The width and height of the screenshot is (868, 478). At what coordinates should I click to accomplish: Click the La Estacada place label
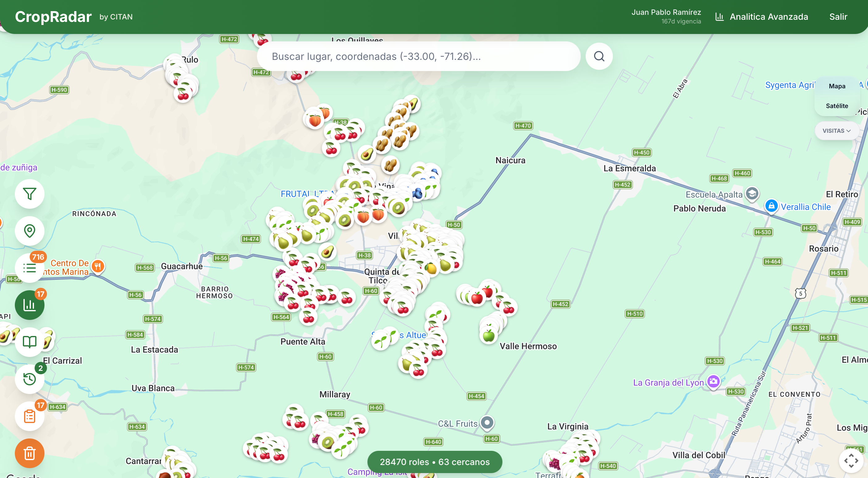[154, 350]
